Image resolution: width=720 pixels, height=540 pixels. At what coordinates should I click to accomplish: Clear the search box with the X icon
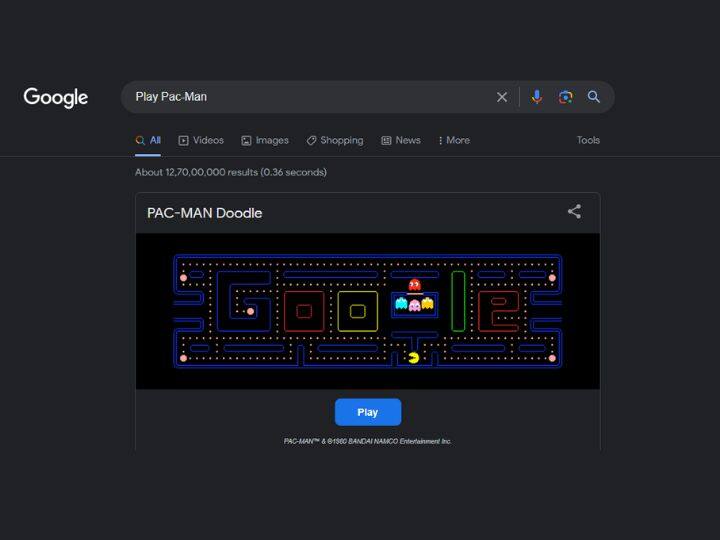click(502, 97)
